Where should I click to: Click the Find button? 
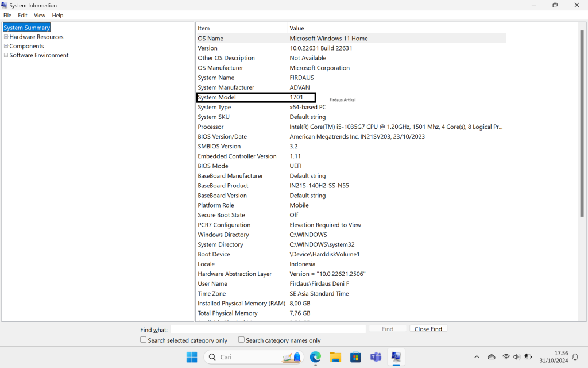[x=388, y=329]
